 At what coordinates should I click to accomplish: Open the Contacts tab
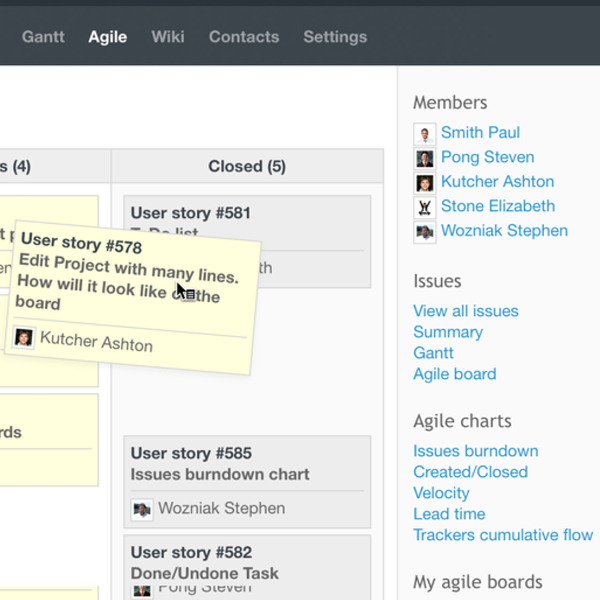(x=244, y=37)
